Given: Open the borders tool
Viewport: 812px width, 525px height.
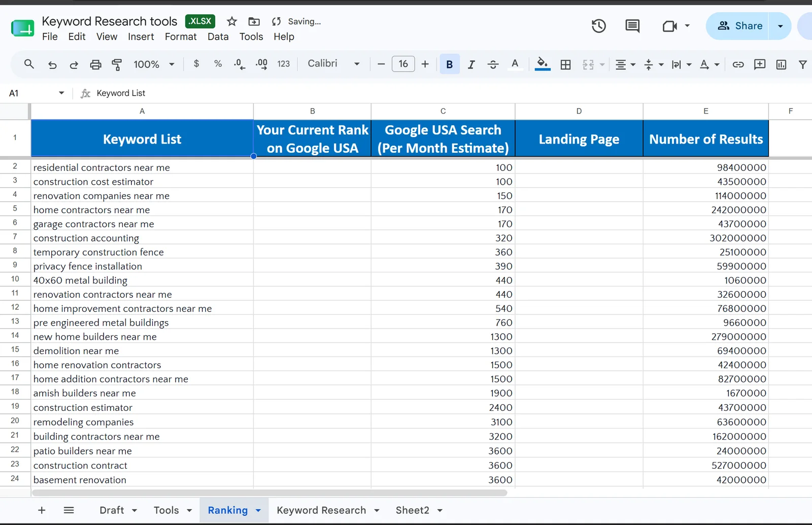Looking at the screenshot, I should pyautogui.click(x=565, y=64).
